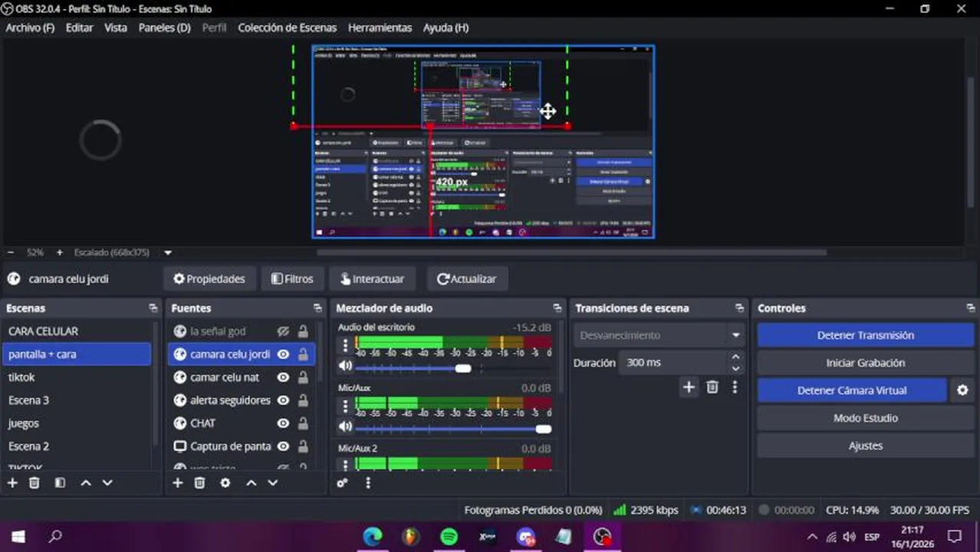This screenshot has width=980, height=552.
Task: Enable Modo Estudio
Action: pos(865,418)
